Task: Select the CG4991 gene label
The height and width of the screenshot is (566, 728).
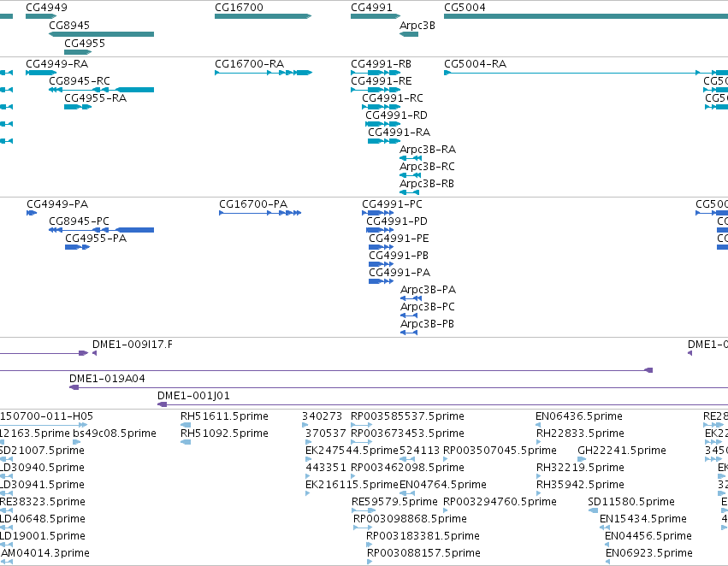Action: click(371, 8)
